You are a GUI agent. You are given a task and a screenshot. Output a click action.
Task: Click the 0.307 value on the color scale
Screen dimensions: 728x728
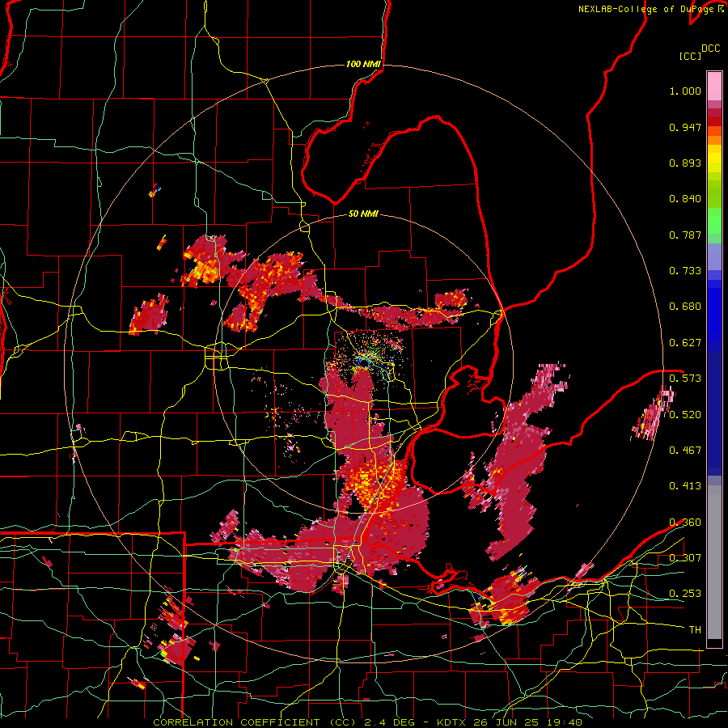point(685,557)
